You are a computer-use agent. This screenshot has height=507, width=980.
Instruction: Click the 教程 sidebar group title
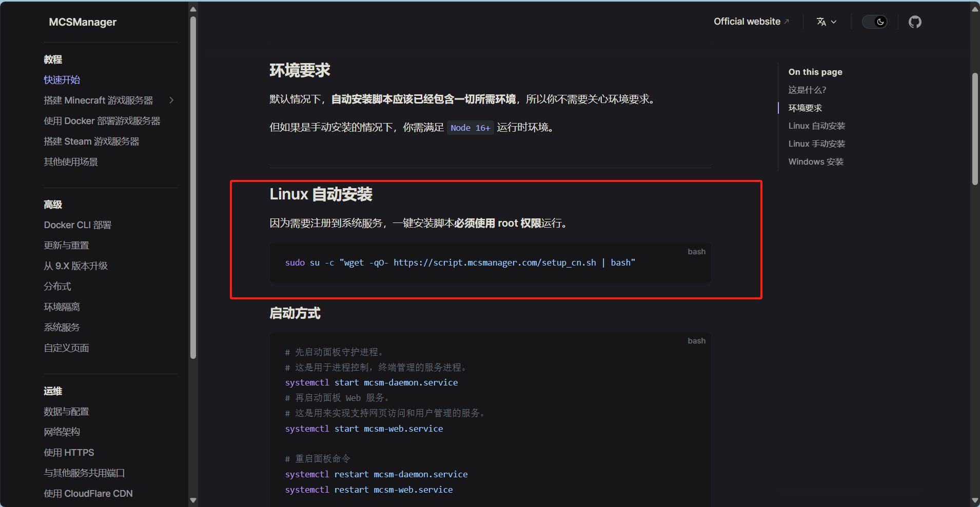pyautogui.click(x=53, y=59)
